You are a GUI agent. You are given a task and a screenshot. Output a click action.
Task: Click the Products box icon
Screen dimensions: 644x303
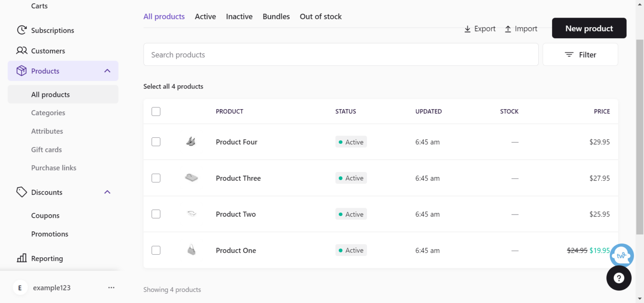coord(21,71)
